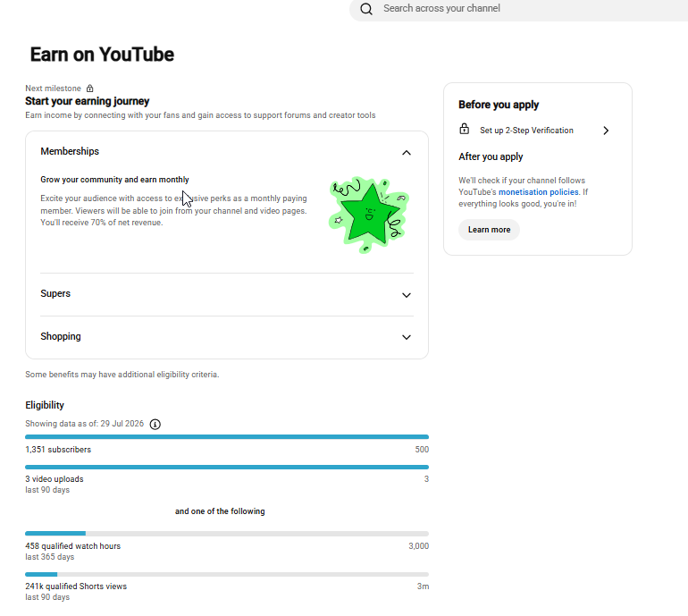The image size is (688, 616).
Task: Click the info icon next to data date
Action: (155, 424)
